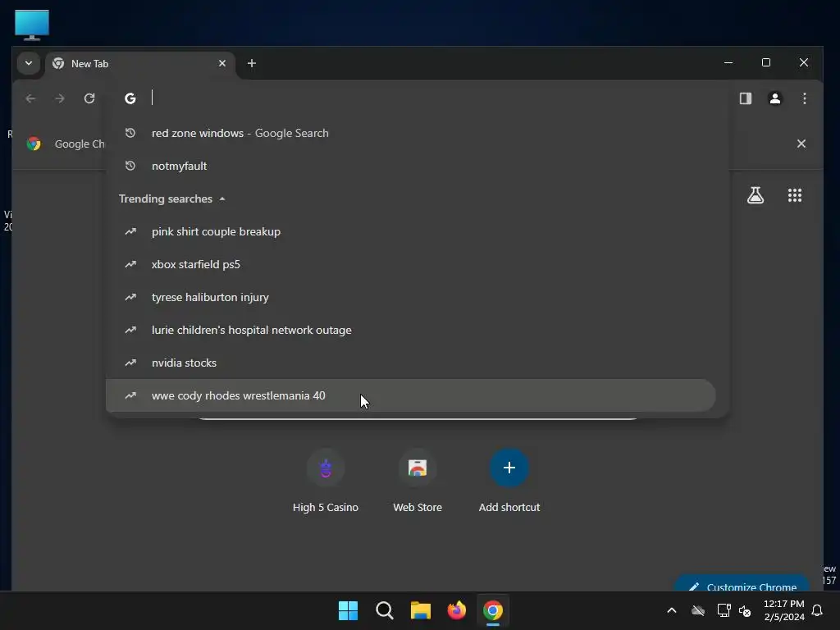
Task: Click the Google G icon in address bar
Action: [130, 98]
